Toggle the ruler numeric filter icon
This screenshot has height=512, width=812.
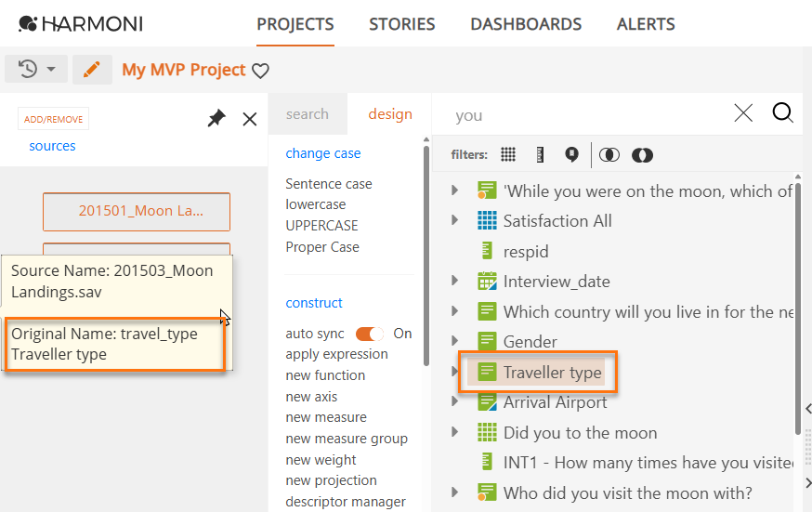click(540, 155)
